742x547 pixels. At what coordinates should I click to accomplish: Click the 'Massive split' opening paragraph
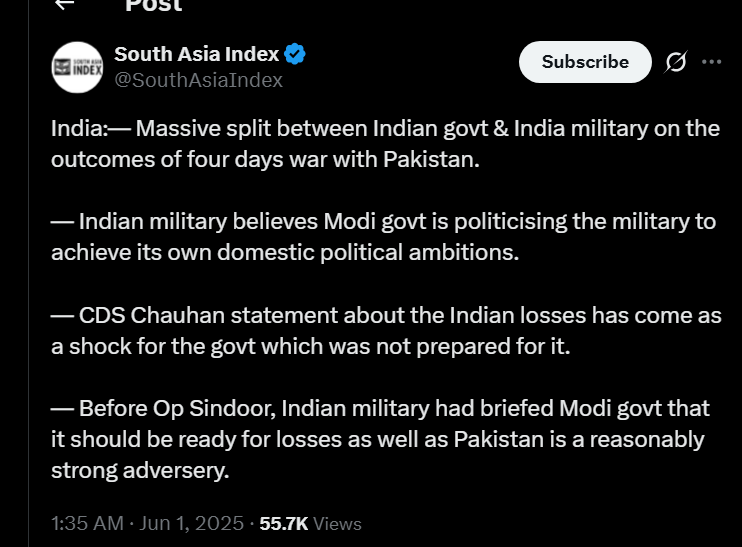point(385,144)
